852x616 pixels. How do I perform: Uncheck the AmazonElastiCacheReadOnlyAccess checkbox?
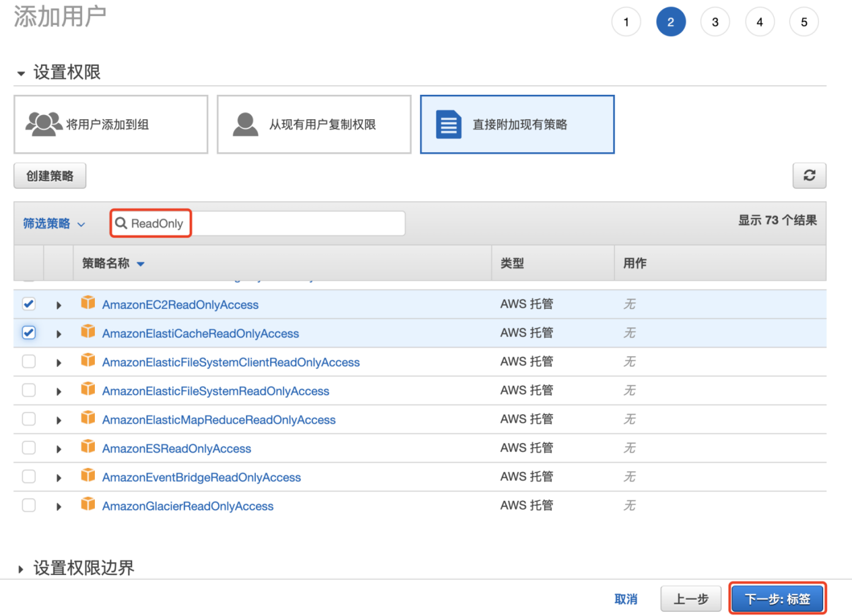[x=29, y=333]
